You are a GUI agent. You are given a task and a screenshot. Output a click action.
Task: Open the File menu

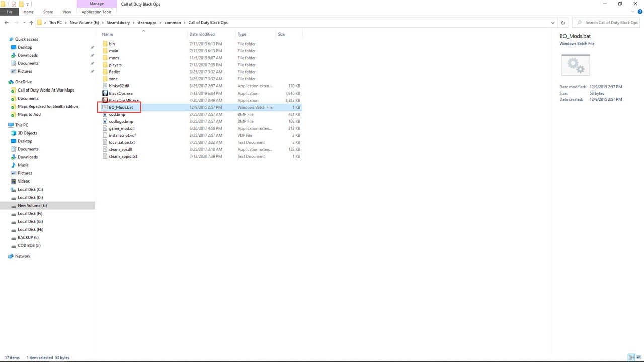(9, 12)
